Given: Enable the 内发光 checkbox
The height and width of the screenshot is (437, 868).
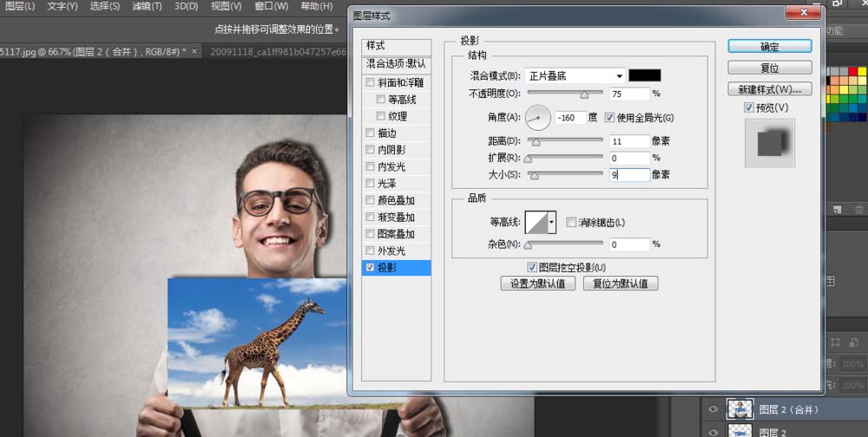Looking at the screenshot, I should (x=370, y=166).
